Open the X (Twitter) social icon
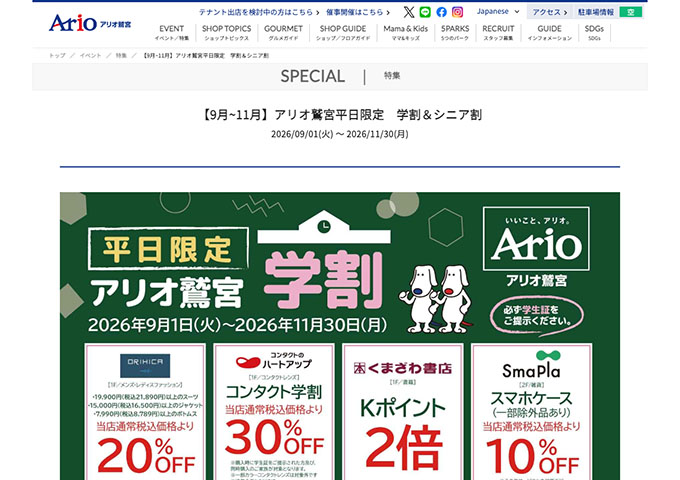 pos(409,12)
